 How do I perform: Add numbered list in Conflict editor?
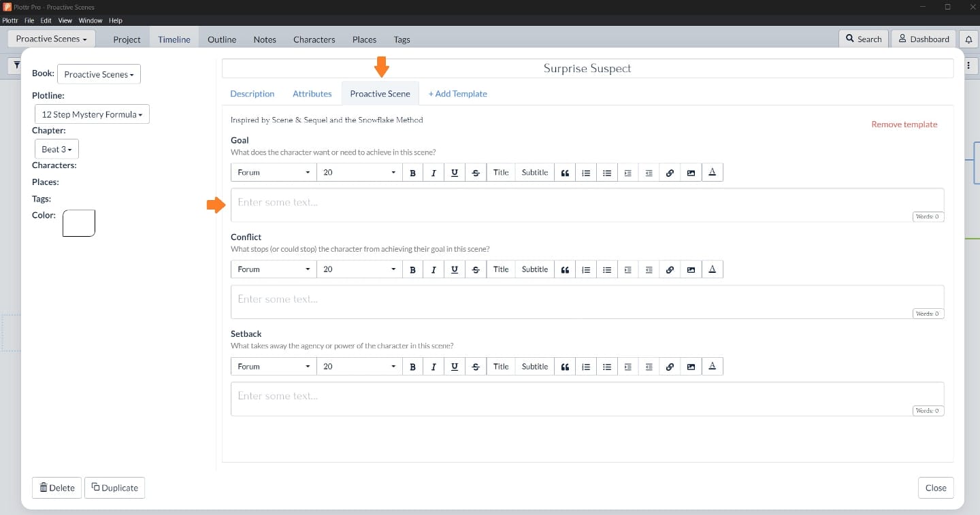coord(586,270)
